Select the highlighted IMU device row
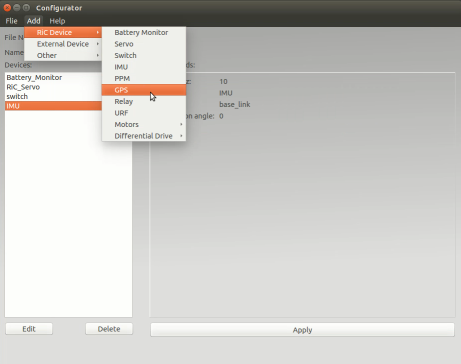 tap(53, 106)
